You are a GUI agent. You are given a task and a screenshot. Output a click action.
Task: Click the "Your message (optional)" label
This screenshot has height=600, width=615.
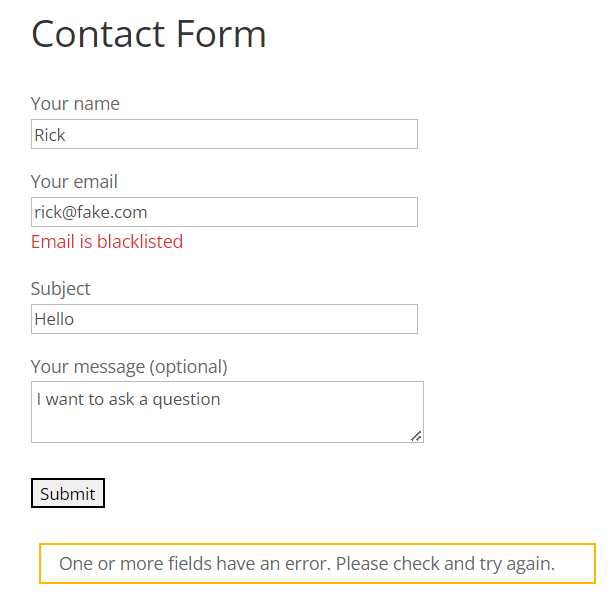coord(129,367)
